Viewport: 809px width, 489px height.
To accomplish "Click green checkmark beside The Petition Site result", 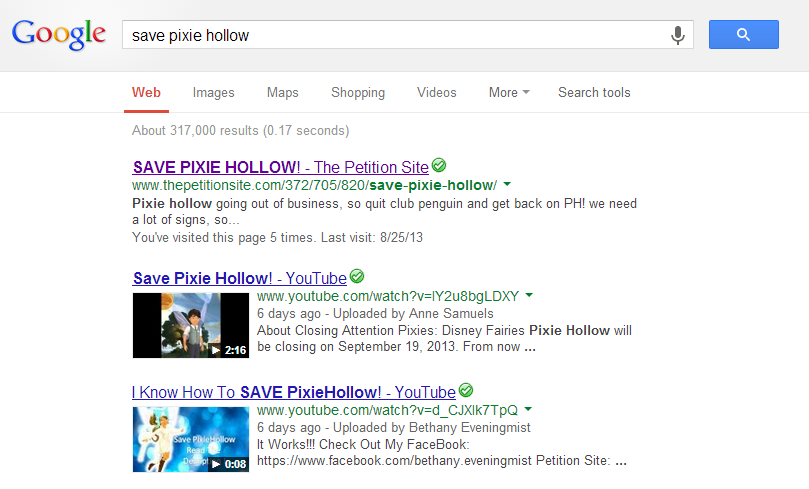I will [439, 166].
